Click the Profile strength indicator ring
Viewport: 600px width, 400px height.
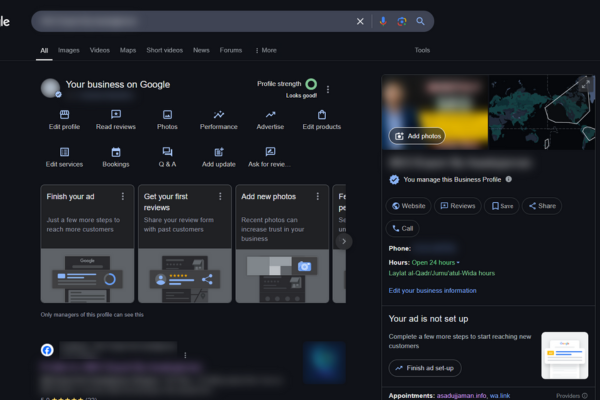click(311, 84)
